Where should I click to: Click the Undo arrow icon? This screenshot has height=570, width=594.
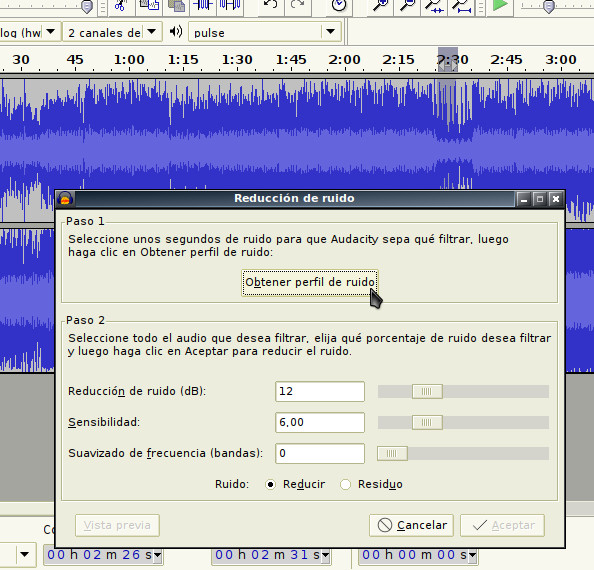(270, 5)
